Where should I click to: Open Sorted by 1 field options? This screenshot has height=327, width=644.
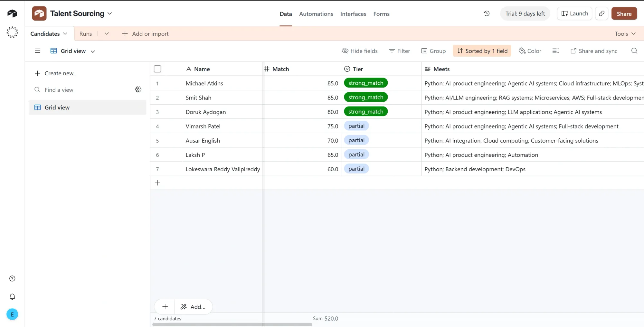tap(482, 51)
